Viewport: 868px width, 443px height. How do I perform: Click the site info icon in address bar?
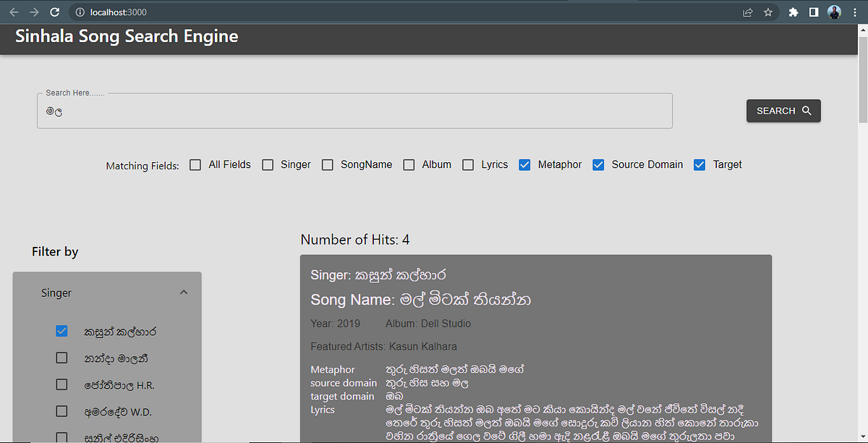(x=80, y=12)
